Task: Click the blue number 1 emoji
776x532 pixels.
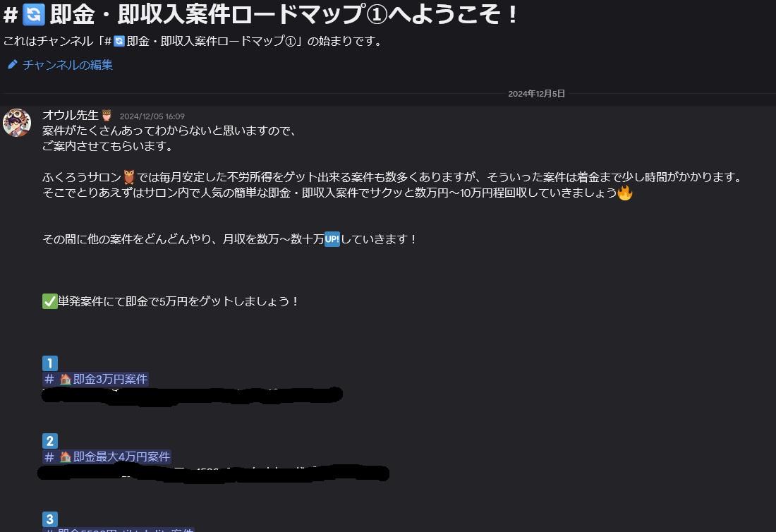Action: click(x=50, y=363)
